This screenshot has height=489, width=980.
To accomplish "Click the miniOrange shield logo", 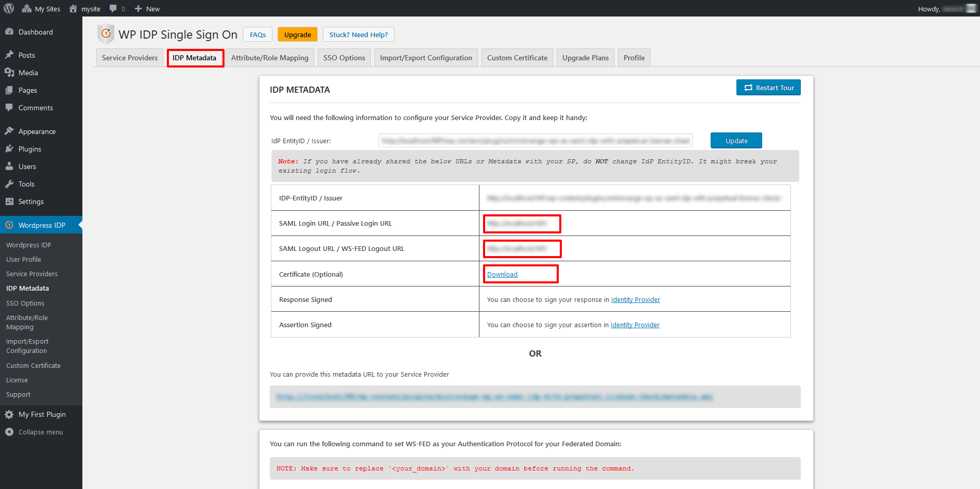I will [x=106, y=33].
